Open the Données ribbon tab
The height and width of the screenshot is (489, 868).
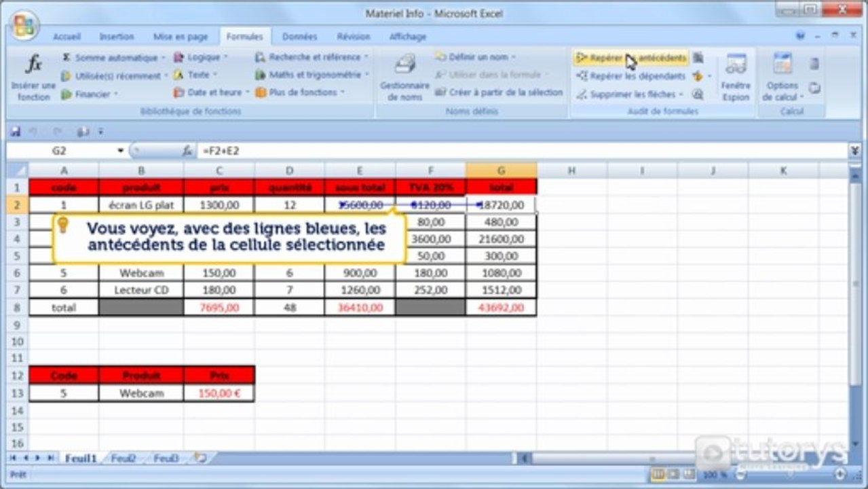click(299, 37)
